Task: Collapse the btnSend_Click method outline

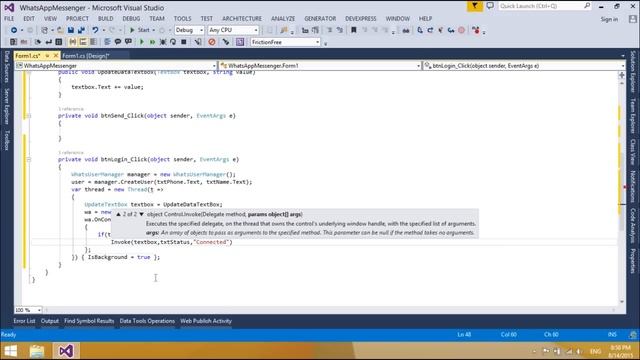Action: coord(29,116)
